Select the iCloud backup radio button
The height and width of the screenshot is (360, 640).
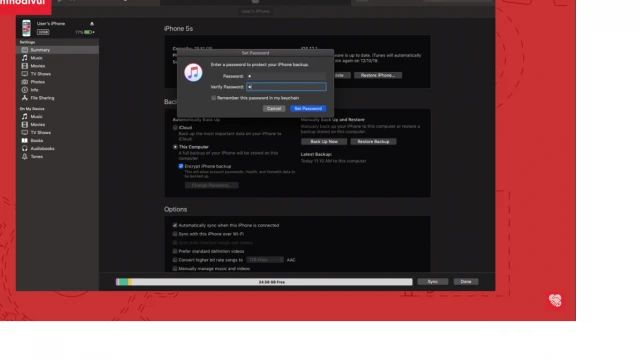pos(175,128)
